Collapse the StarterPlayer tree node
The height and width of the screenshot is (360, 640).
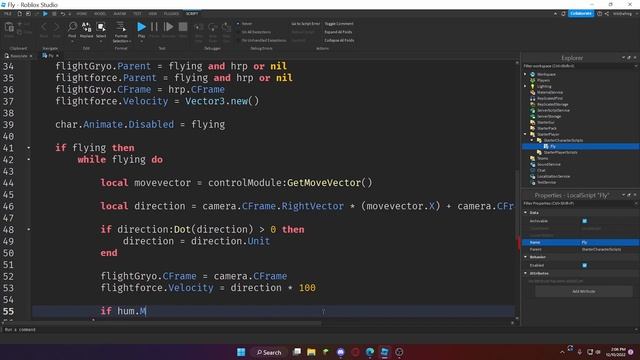point(525,134)
